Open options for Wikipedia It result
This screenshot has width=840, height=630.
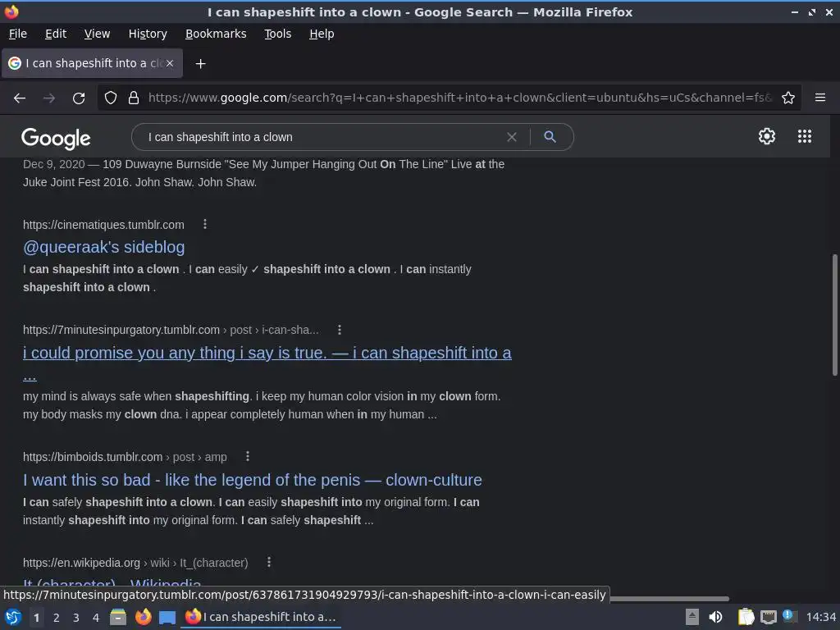[x=268, y=562]
